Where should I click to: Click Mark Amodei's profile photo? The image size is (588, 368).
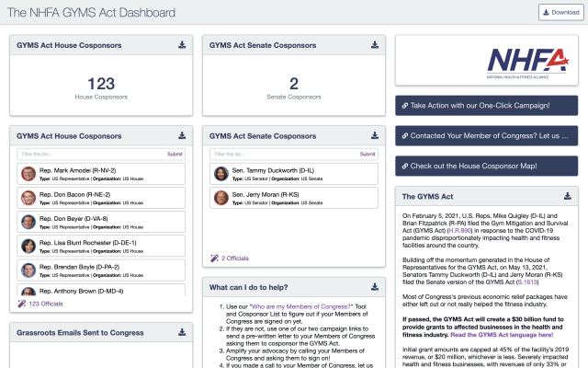(28, 174)
